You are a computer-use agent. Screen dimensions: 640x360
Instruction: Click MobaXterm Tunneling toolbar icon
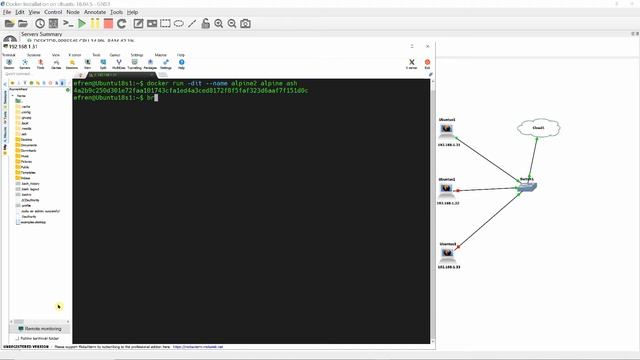134,64
